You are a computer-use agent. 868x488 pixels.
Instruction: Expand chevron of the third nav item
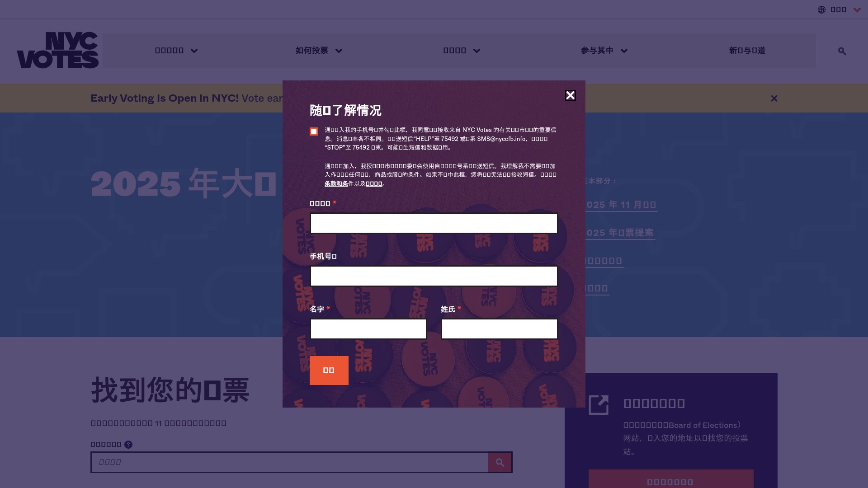pos(476,51)
